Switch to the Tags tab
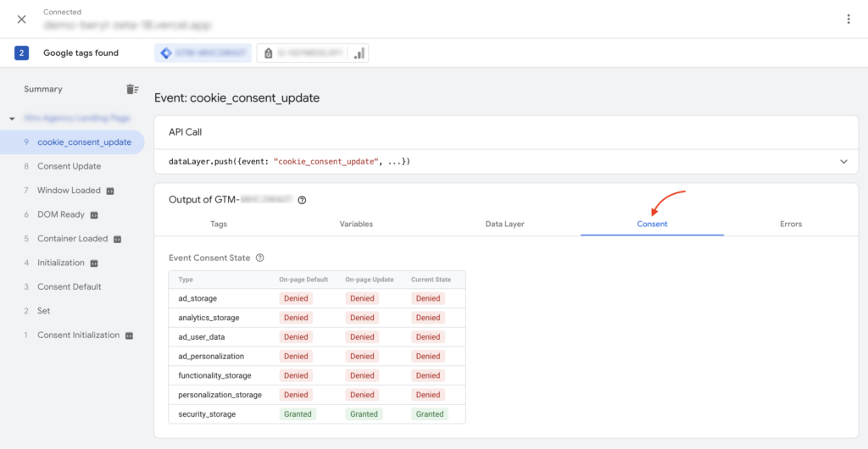 [219, 224]
